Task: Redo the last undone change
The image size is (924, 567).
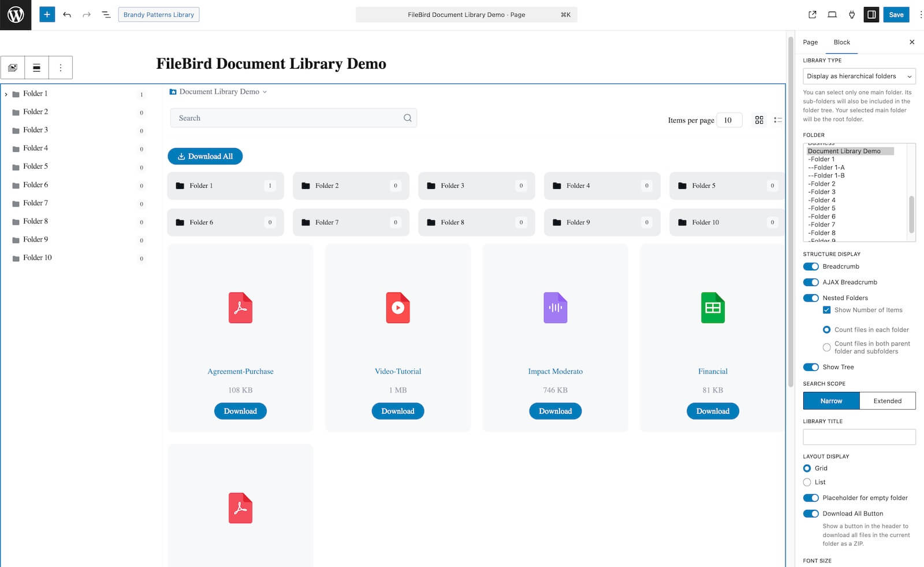Action: coord(87,14)
